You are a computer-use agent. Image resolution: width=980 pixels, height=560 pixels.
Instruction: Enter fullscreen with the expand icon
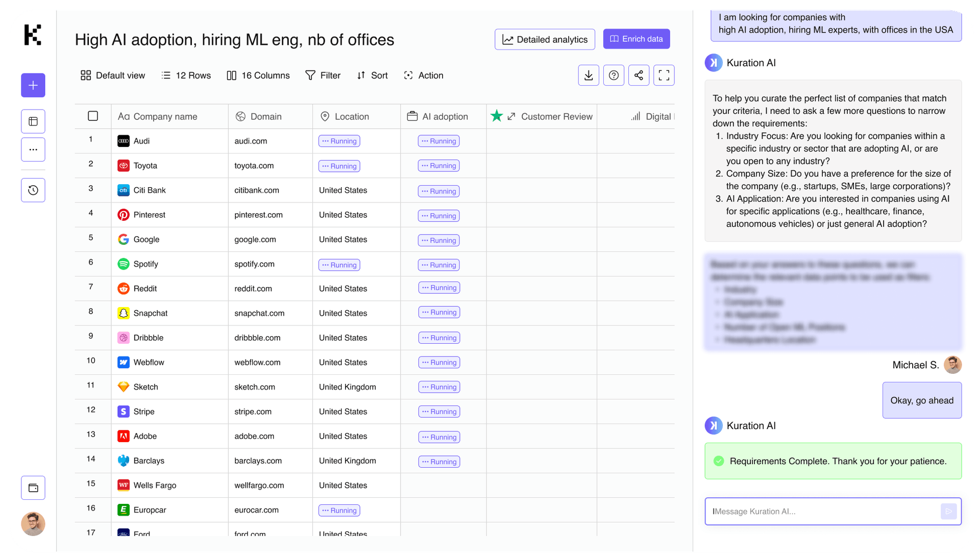click(x=664, y=75)
